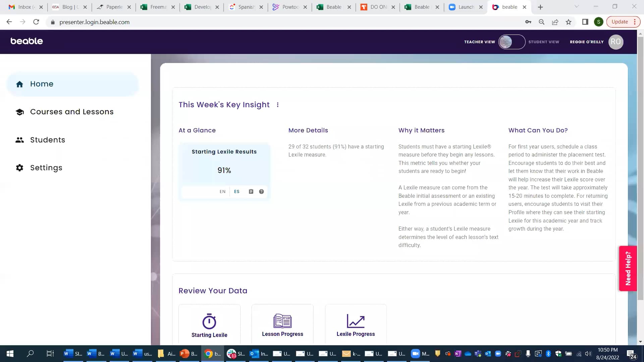The width and height of the screenshot is (644, 362).
Task: Open the Lesson Progress book icon
Action: coord(282,321)
